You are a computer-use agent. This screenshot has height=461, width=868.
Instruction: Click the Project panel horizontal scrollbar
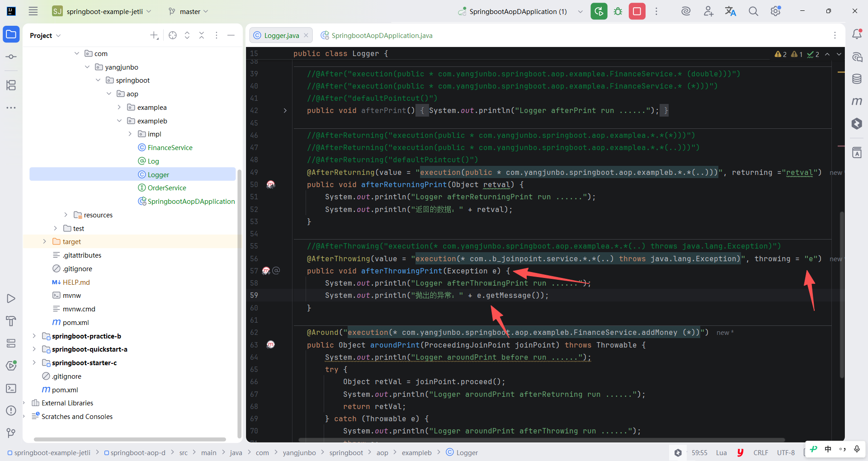pos(130,439)
